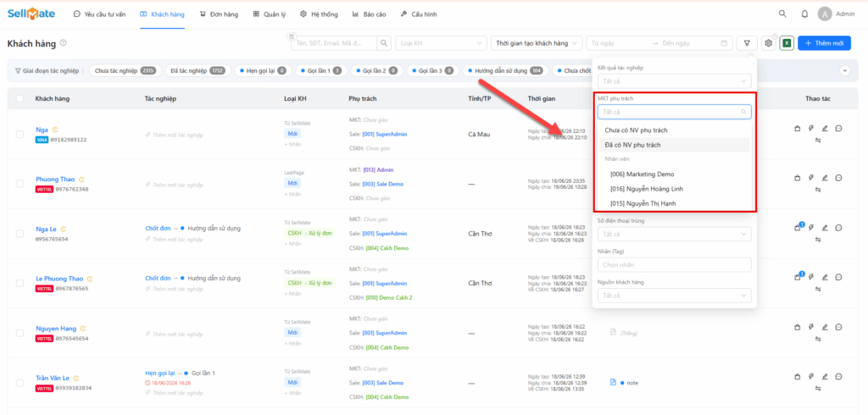Tick the select-all checkbox in table header
The image size is (868, 415).
[x=20, y=98]
